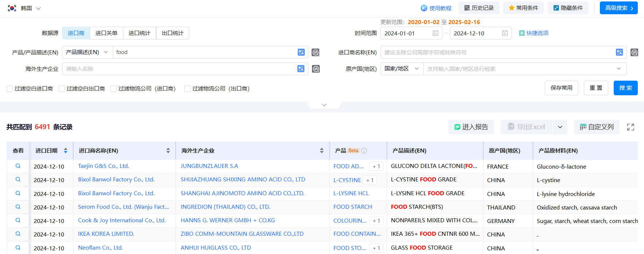Open calendar icon for start date 2024-01-01
The image size is (644, 254).
pyautogui.click(x=435, y=33)
